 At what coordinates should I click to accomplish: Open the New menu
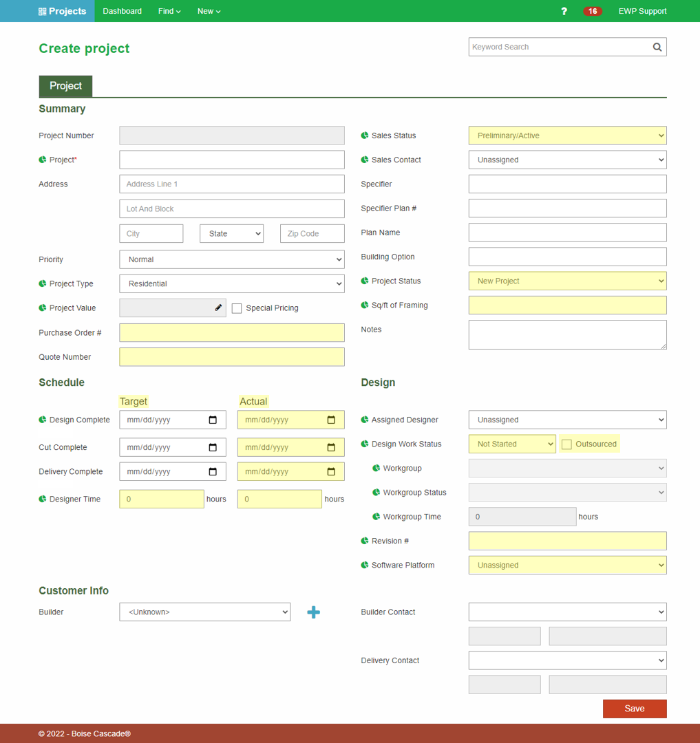tap(209, 12)
